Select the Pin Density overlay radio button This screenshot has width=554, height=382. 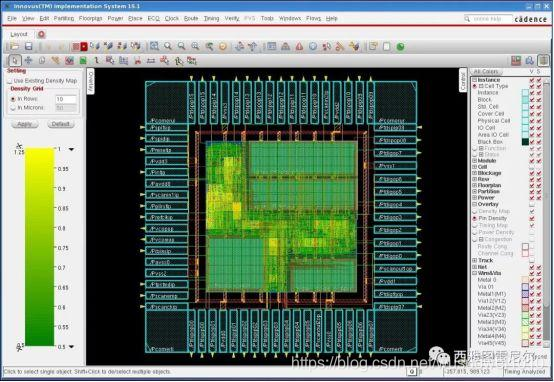click(x=475, y=218)
